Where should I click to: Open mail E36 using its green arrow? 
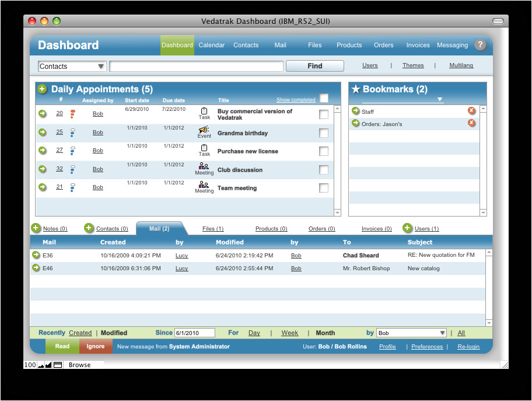point(36,255)
